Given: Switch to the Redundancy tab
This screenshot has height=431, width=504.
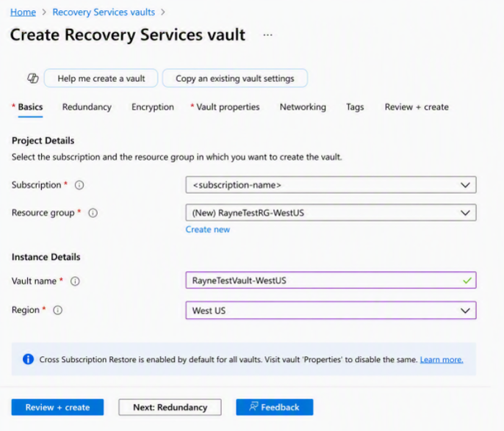Looking at the screenshot, I should click(x=87, y=107).
